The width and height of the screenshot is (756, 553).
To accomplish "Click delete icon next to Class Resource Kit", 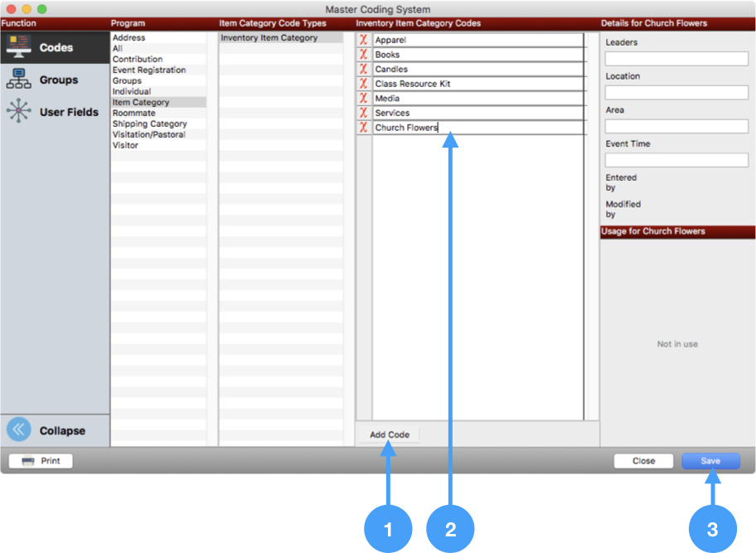I will coord(363,84).
